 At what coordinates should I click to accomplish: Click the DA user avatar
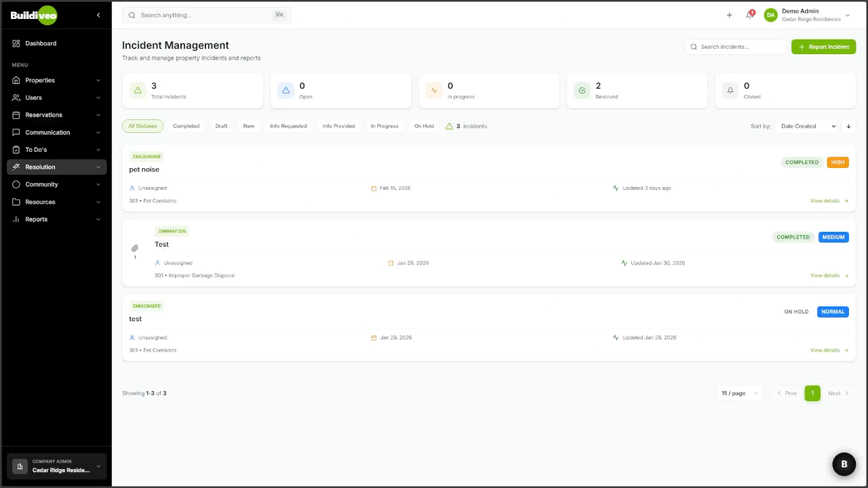click(770, 15)
